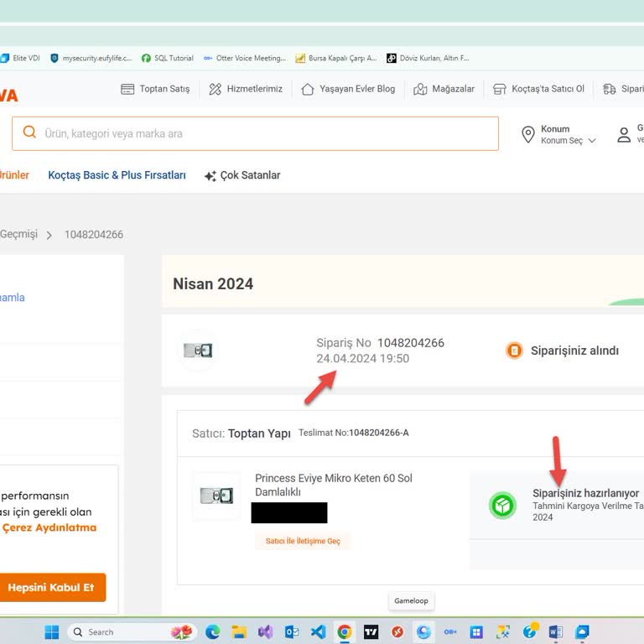
Task: Open Otter app from taskbar
Action: pyautogui.click(x=450, y=631)
